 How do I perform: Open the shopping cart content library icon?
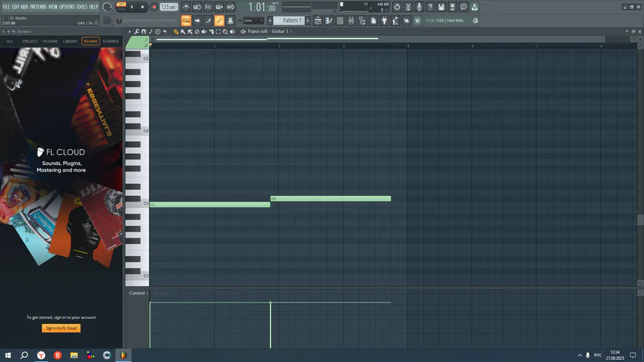[417, 21]
